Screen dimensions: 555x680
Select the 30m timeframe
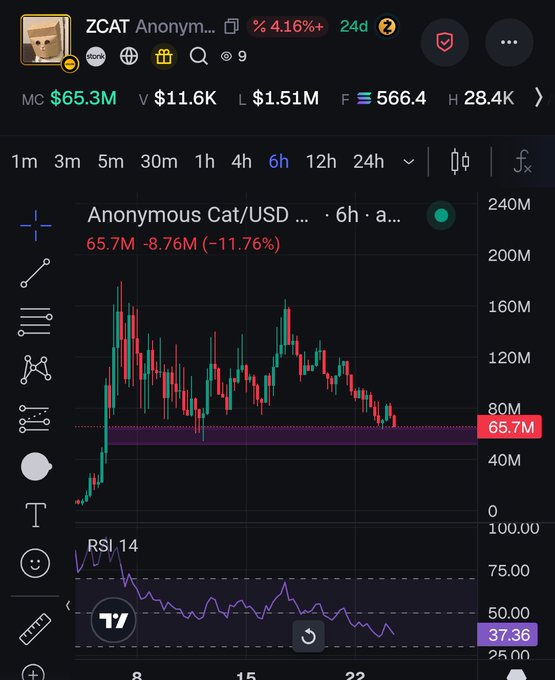159,162
